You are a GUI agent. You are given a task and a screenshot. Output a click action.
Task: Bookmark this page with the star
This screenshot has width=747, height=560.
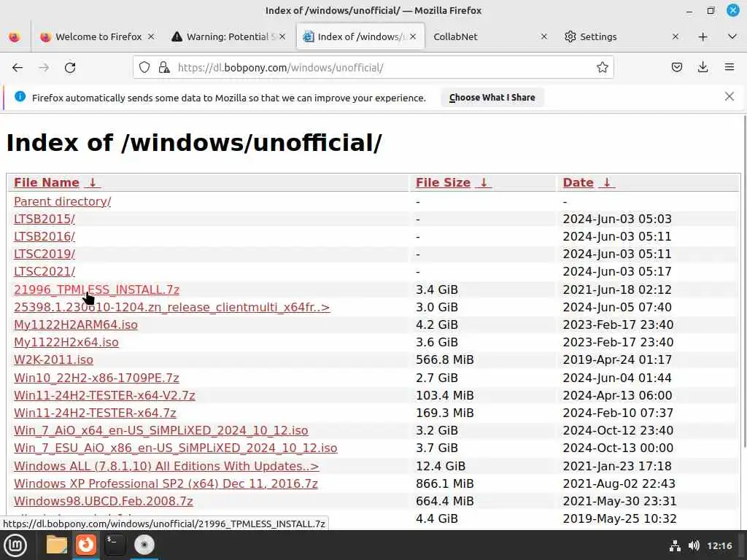[602, 68]
